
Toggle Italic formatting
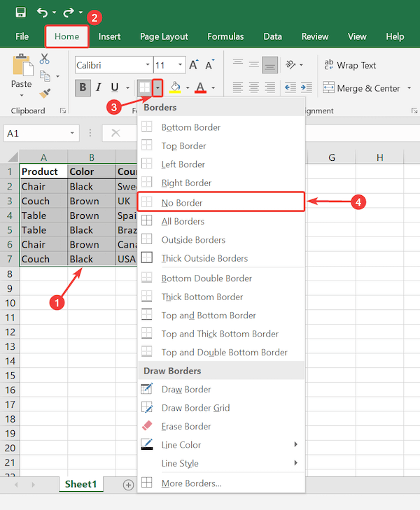(99, 87)
